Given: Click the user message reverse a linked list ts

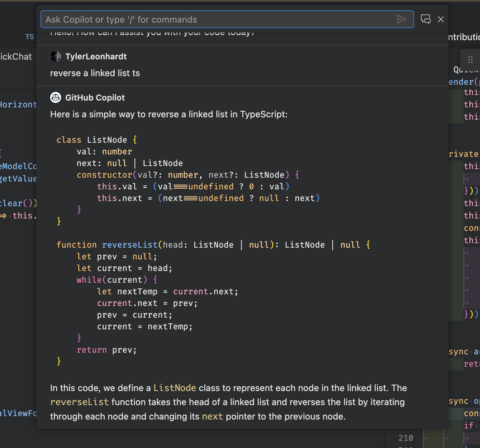Looking at the screenshot, I should 95,73.
